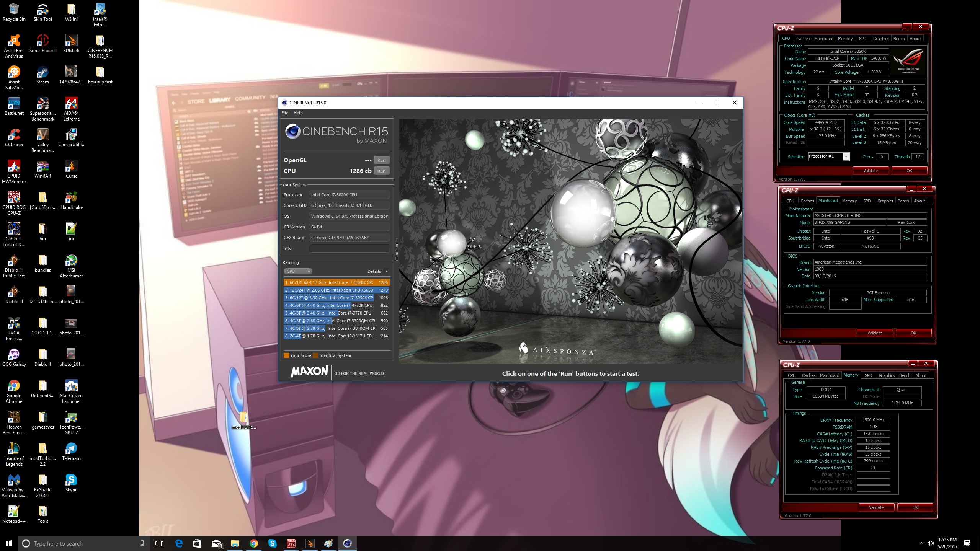This screenshot has width=980, height=551.
Task: Open the modHDRe folder on the desktop
Action: 243,420
